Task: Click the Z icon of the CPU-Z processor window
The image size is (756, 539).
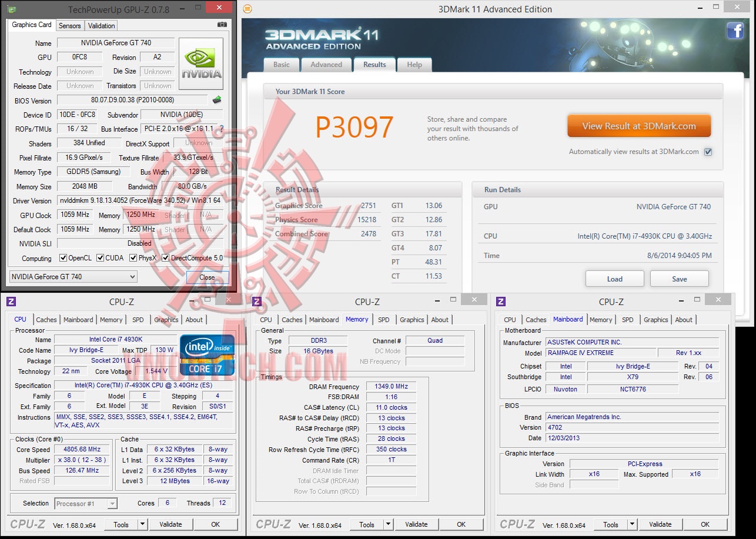Action: (11, 302)
